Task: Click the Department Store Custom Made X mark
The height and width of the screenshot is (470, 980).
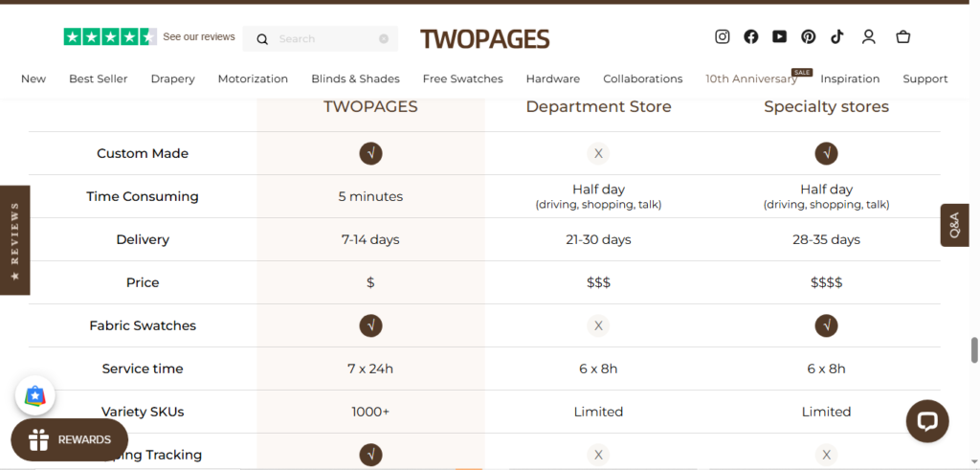Action: coord(598,153)
